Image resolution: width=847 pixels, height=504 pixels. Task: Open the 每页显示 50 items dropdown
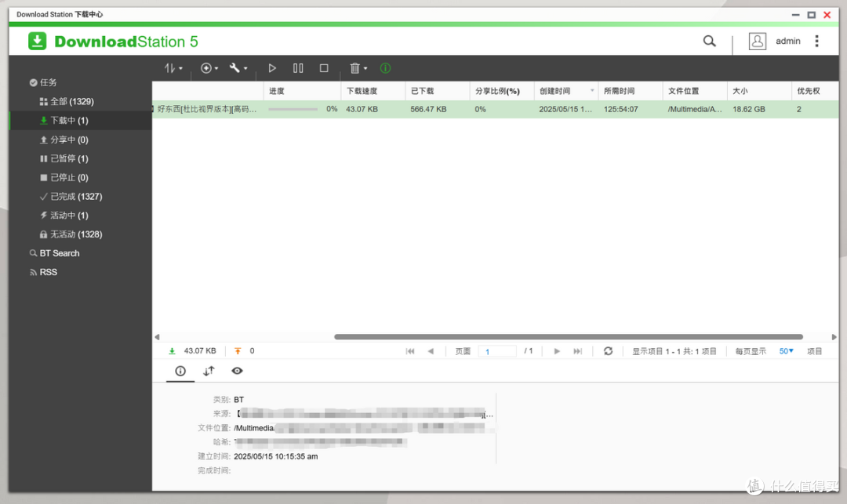(x=787, y=351)
